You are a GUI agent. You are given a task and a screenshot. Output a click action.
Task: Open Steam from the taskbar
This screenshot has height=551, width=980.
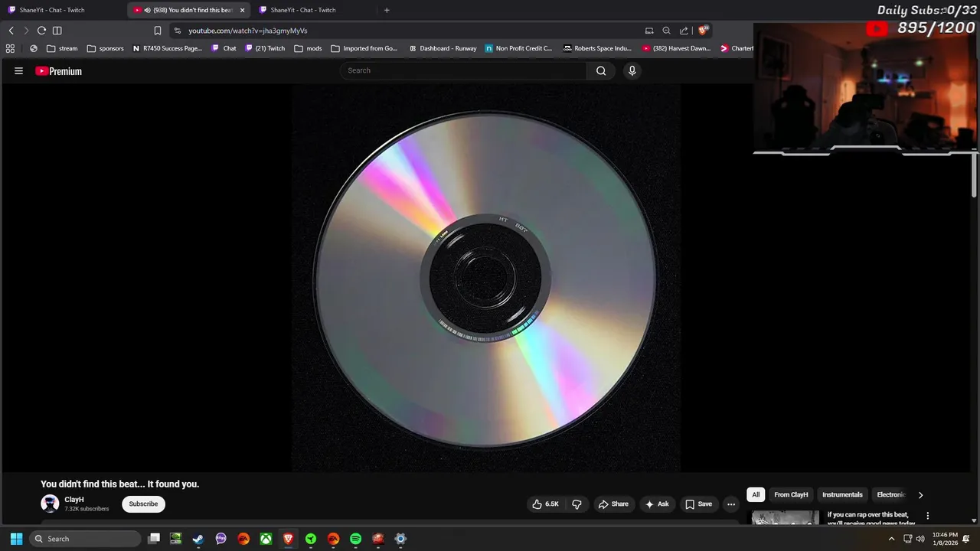[198, 539]
